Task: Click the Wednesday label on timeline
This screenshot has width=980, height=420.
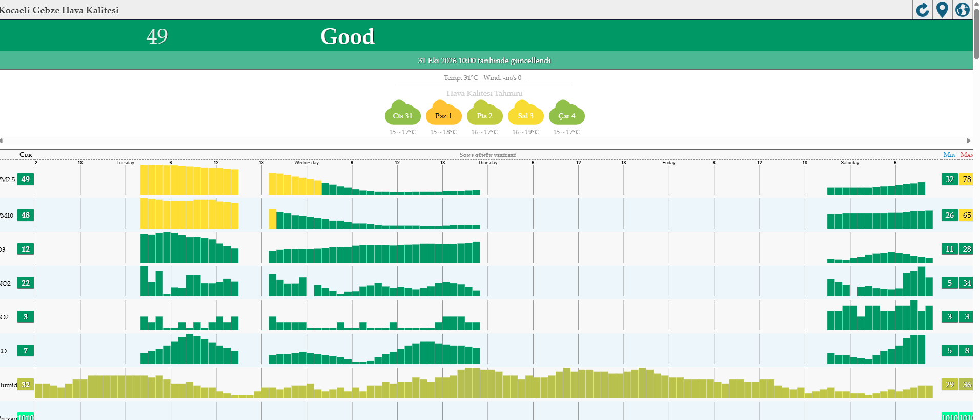Action: tap(307, 163)
